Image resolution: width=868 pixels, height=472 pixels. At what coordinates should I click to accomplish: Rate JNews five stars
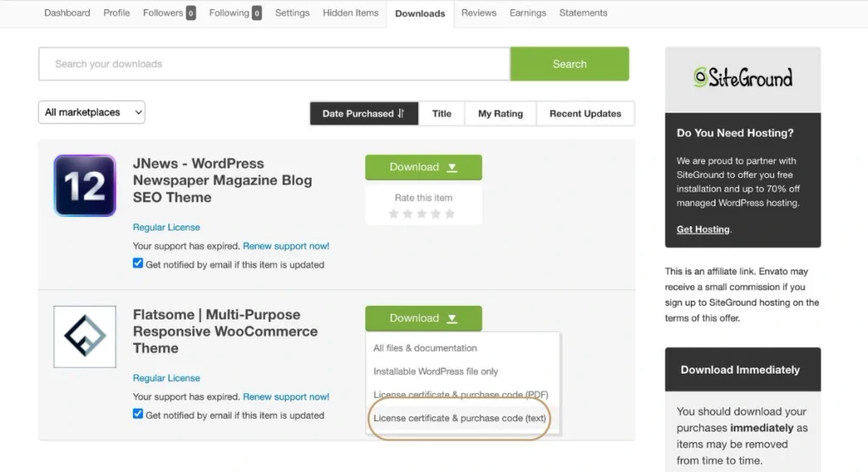[x=449, y=214]
